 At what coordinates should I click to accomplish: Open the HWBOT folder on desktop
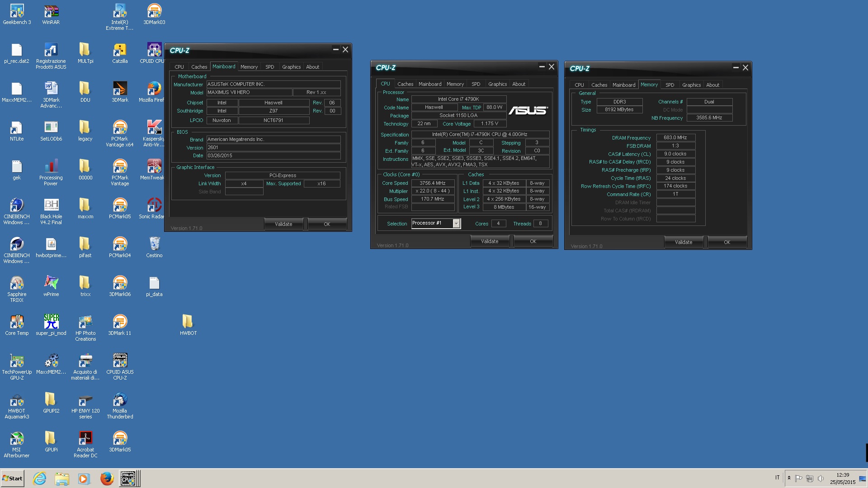click(188, 325)
